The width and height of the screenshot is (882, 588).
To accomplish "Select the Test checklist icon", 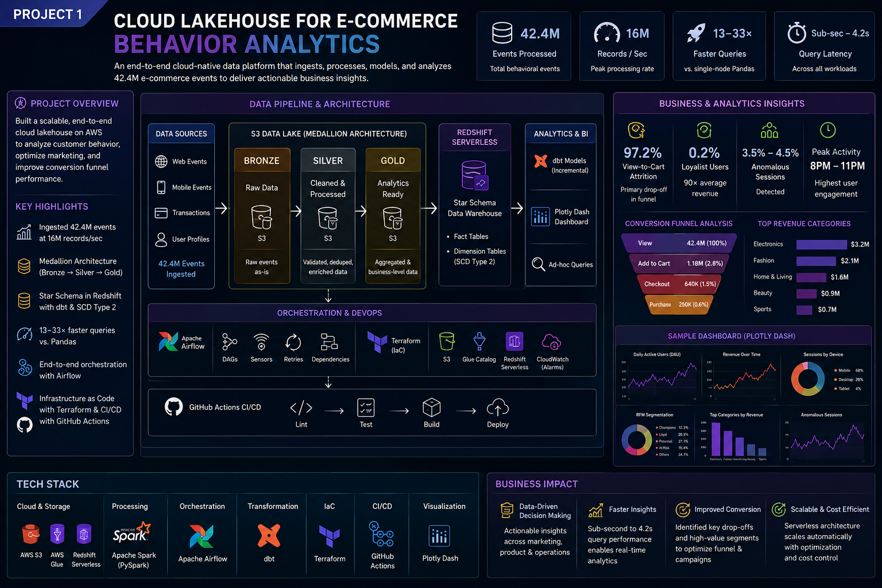I will point(366,408).
